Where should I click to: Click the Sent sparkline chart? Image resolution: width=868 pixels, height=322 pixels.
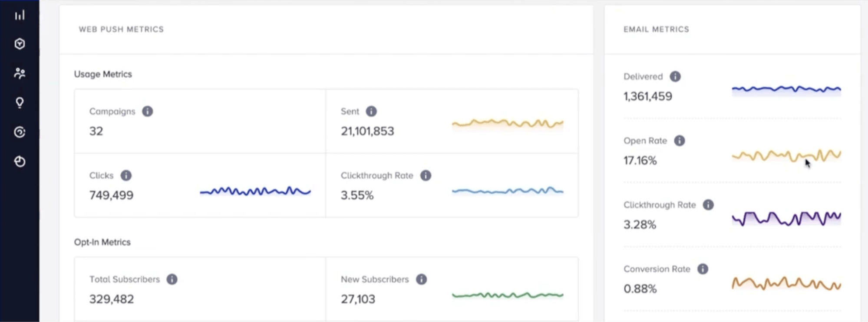[508, 124]
